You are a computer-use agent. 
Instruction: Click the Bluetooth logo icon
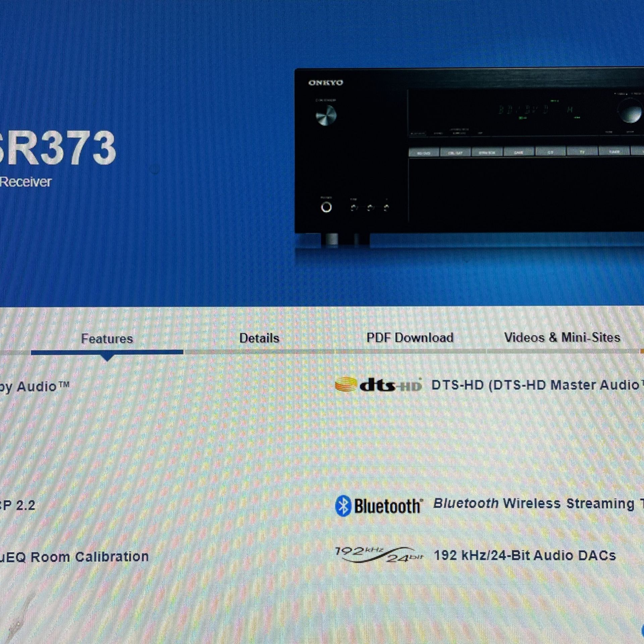[x=379, y=505]
